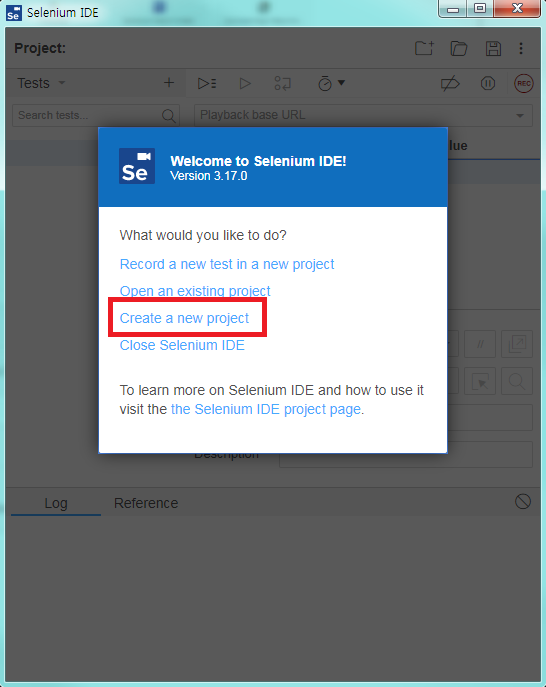The image size is (546, 687).
Task: Save the project with the floppy disk icon
Action: (493, 48)
